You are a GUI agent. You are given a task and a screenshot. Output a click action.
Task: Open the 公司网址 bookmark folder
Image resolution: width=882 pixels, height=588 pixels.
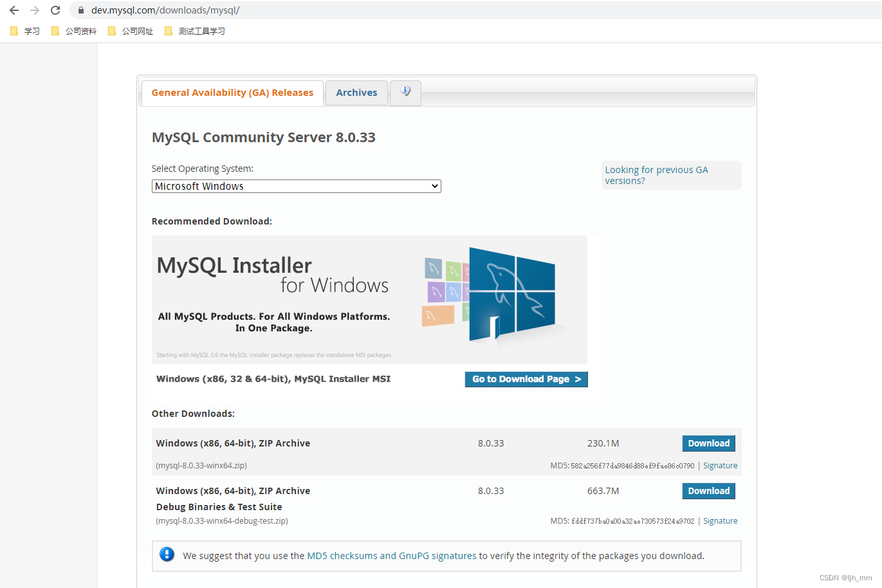[131, 31]
